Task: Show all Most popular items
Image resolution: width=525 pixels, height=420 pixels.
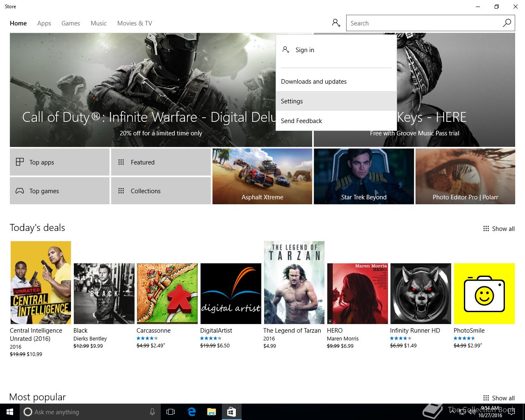Action: pos(503,398)
